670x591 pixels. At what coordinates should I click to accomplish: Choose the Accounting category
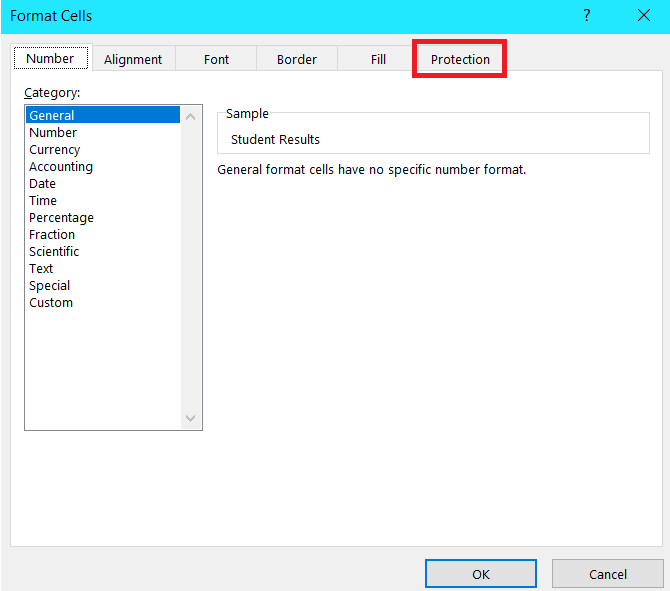(61, 166)
